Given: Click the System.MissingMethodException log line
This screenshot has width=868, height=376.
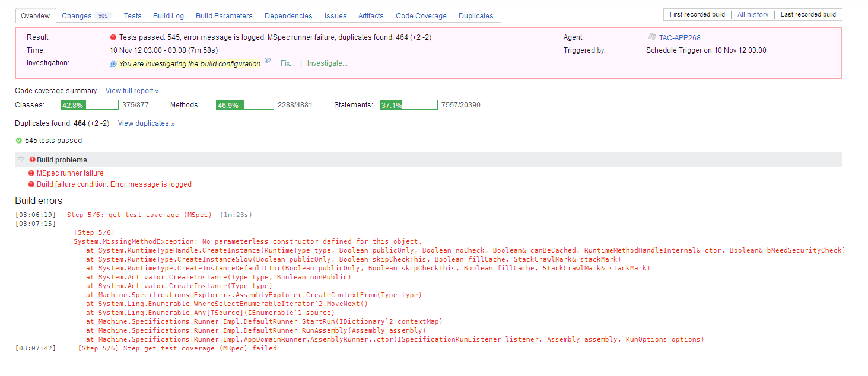Looking at the screenshot, I should (247, 241).
